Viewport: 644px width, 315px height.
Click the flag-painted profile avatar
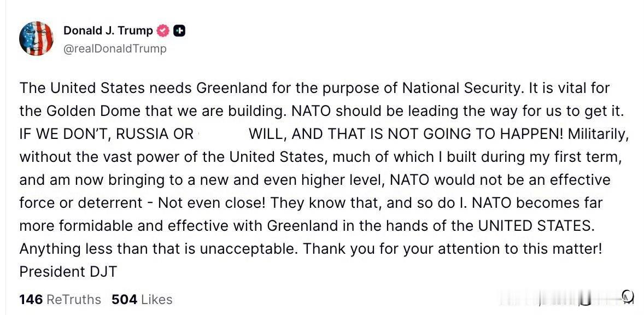tap(36, 39)
